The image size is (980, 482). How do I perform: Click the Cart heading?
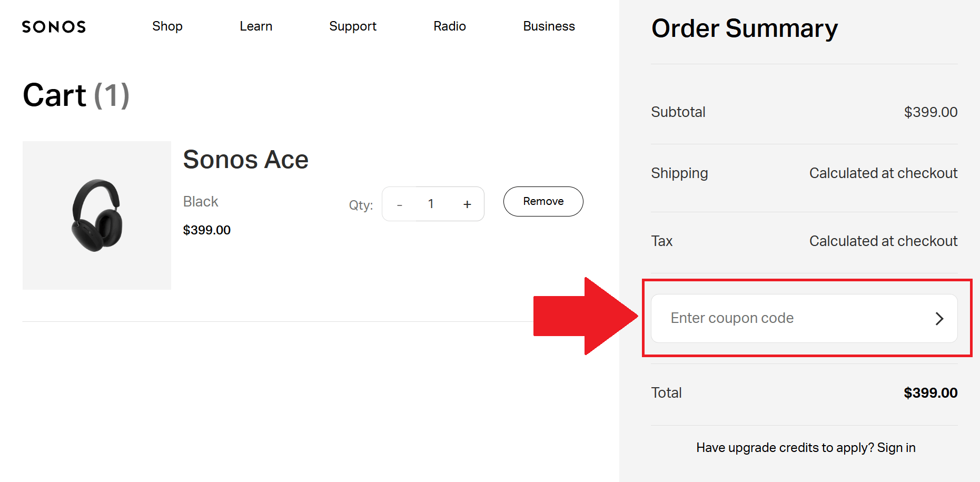(76, 95)
